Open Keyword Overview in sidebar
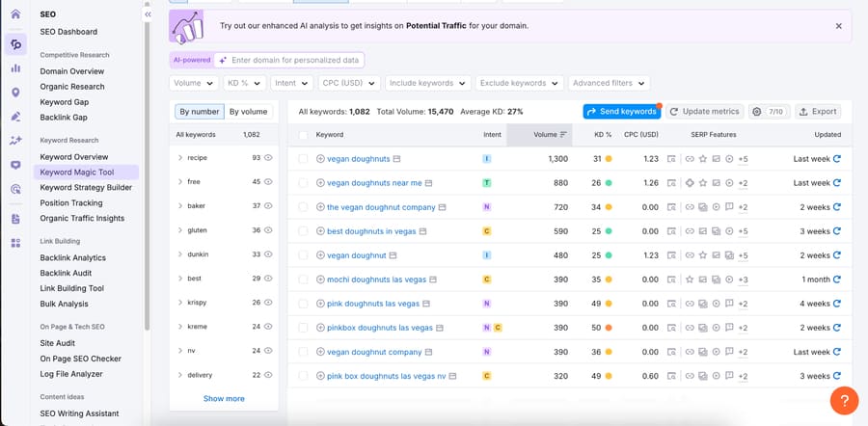This screenshot has width=868, height=426. point(74,157)
